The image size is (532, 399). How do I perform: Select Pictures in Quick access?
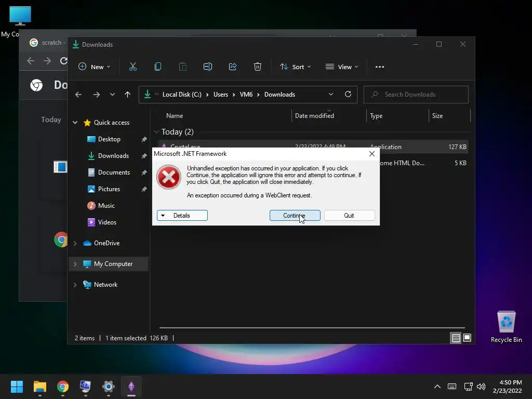(x=109, y=189)
